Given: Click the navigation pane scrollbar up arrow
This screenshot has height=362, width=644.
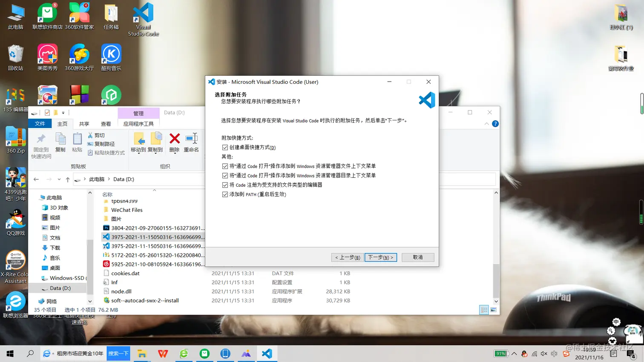Looking at the screenshot, I should (90, 193).
